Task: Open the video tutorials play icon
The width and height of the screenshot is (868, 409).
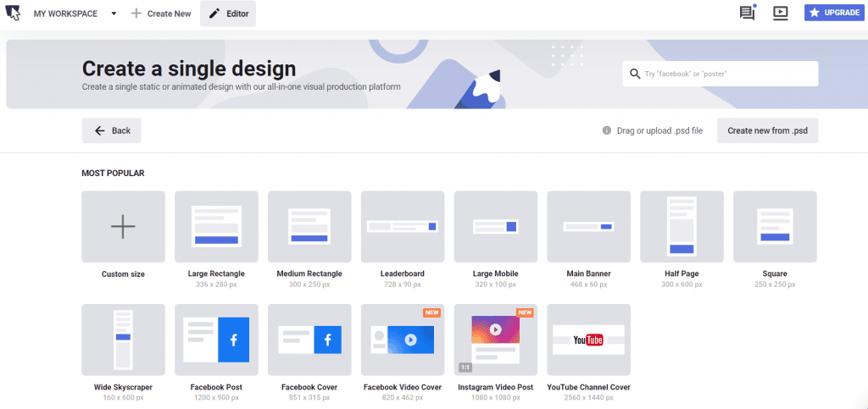Action: tap(781, 13)
